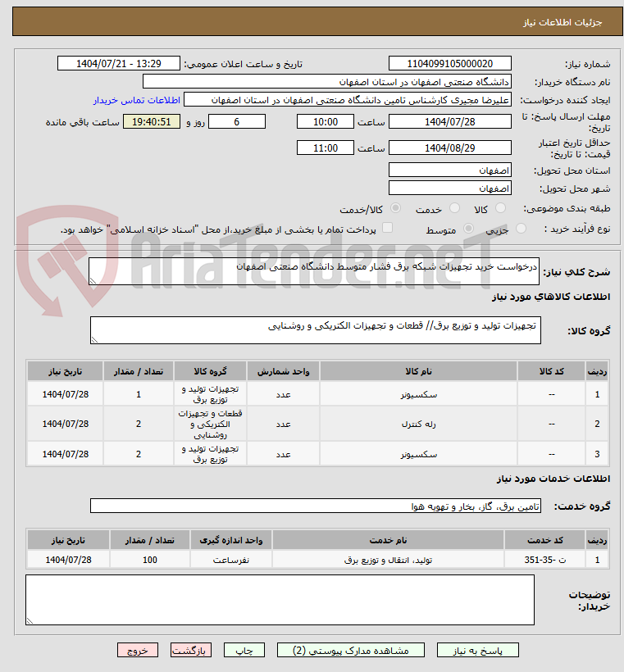Screen dimensions: 624x672
Task: Click the گروه کالا text area
Action: (315, 330)
